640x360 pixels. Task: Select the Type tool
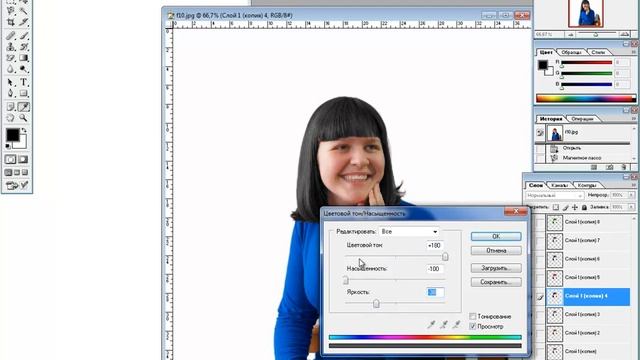tap(24, 82)
